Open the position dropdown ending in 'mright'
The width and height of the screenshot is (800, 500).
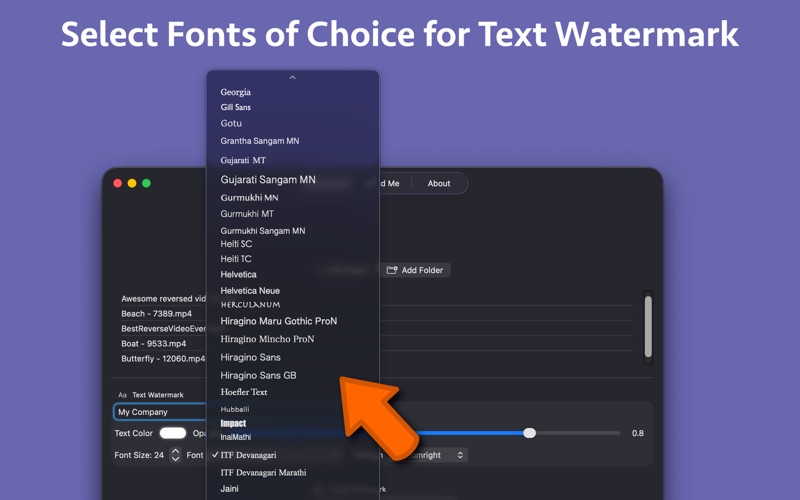pyautogui.click(x=428, y=455)
